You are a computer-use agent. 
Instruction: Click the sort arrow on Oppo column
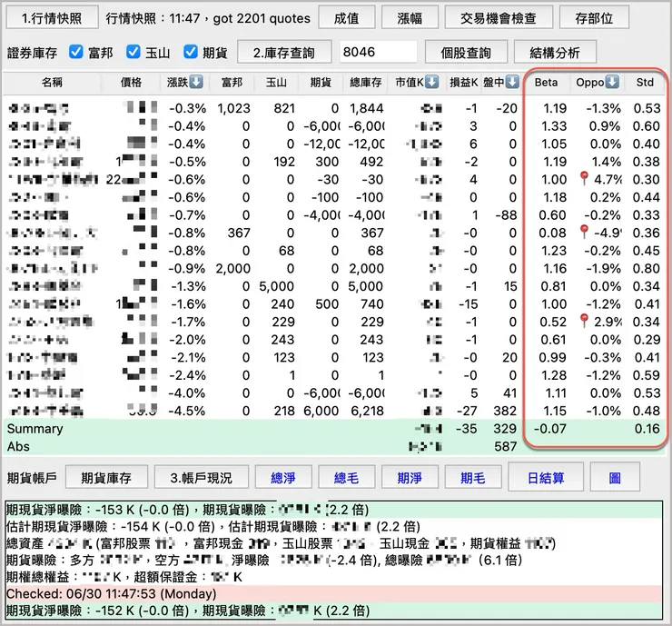pos(612,82)
